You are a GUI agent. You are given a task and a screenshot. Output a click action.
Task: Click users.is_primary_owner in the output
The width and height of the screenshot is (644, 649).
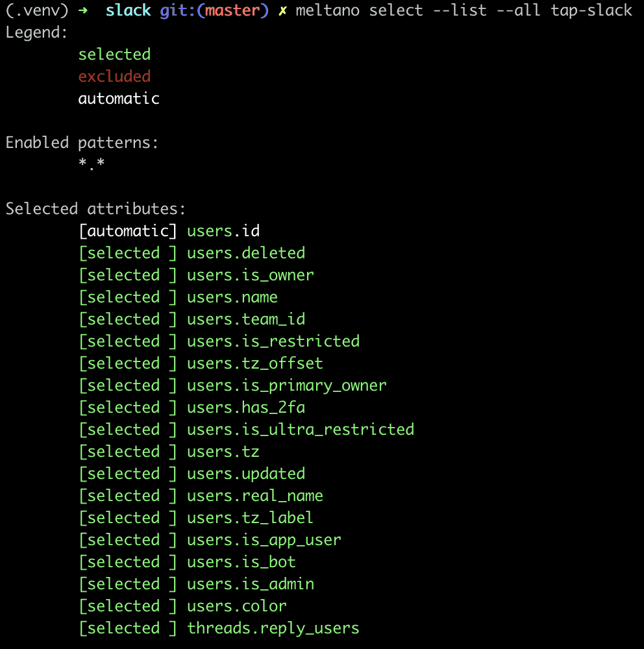click(286, 386)
